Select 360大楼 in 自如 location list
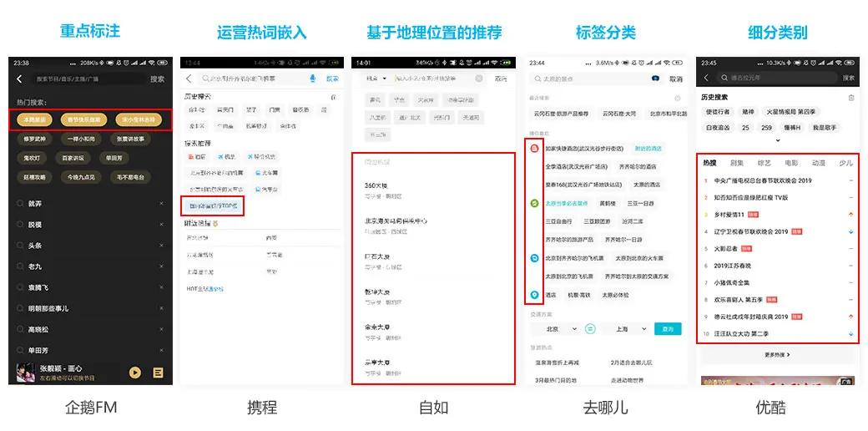Screen dimensions: 868x431 tap(433, 189)
